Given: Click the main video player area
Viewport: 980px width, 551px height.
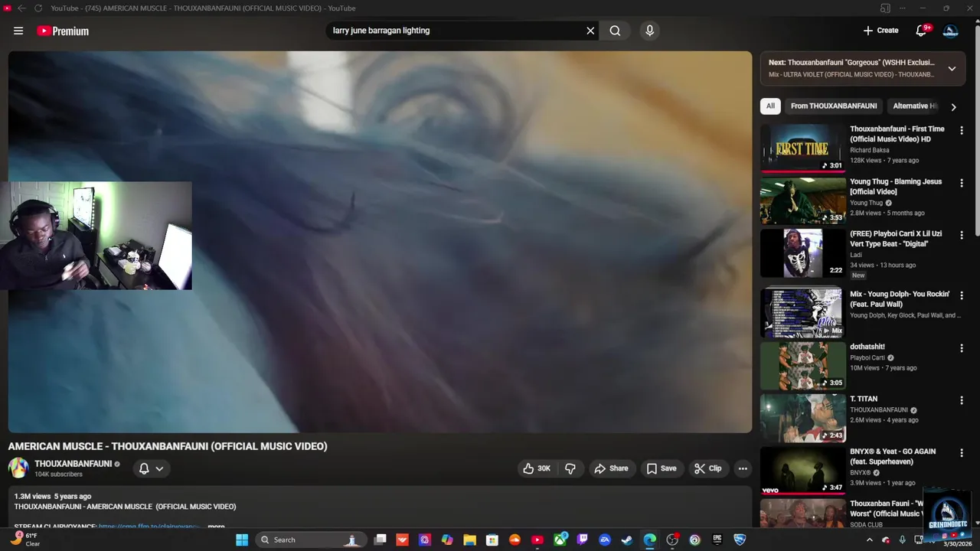Looking at the screenshot, I should (380, 242).
